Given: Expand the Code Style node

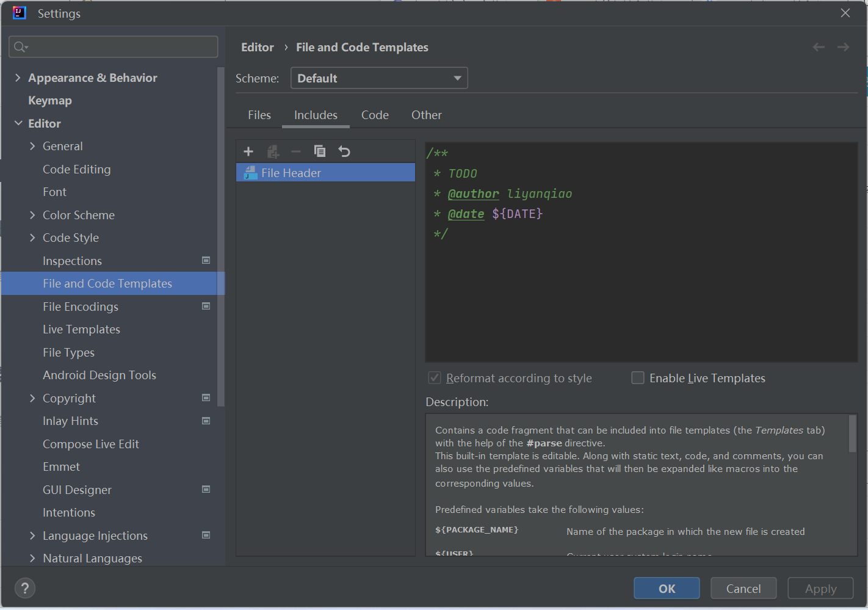Looking at the screenshot, I should 32,238.
